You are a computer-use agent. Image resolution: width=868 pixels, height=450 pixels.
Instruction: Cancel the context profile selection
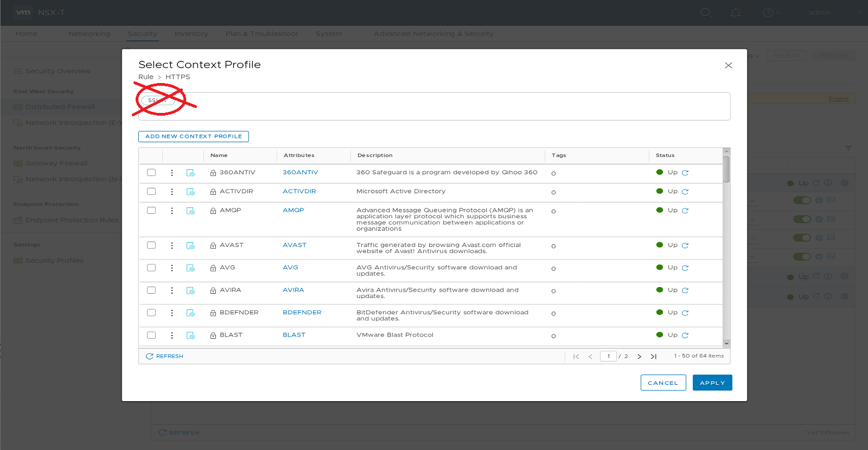(x=663, y=383)
